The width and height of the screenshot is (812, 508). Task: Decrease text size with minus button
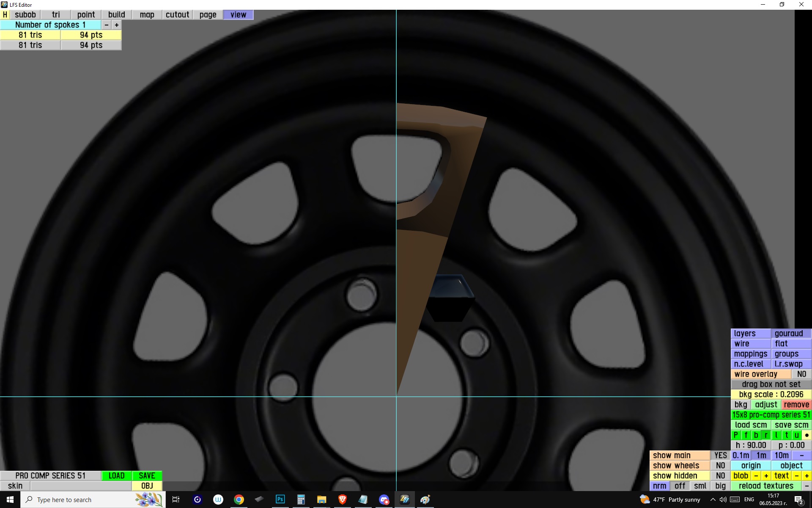coord(796,475)
